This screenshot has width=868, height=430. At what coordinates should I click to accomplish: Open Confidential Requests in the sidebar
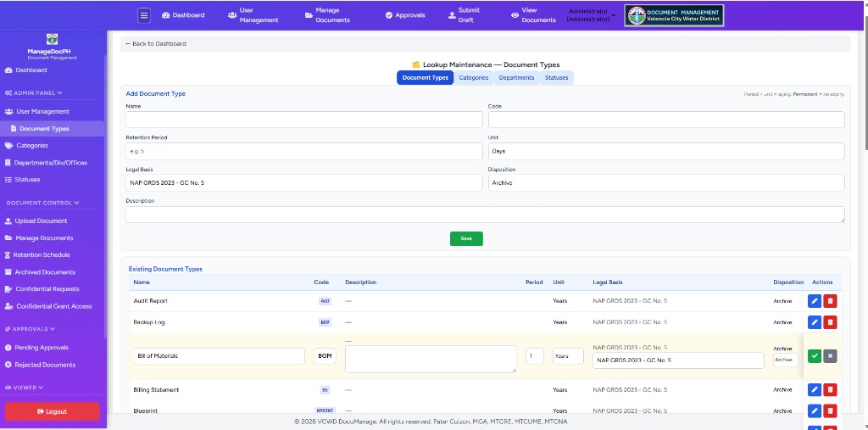42,288
